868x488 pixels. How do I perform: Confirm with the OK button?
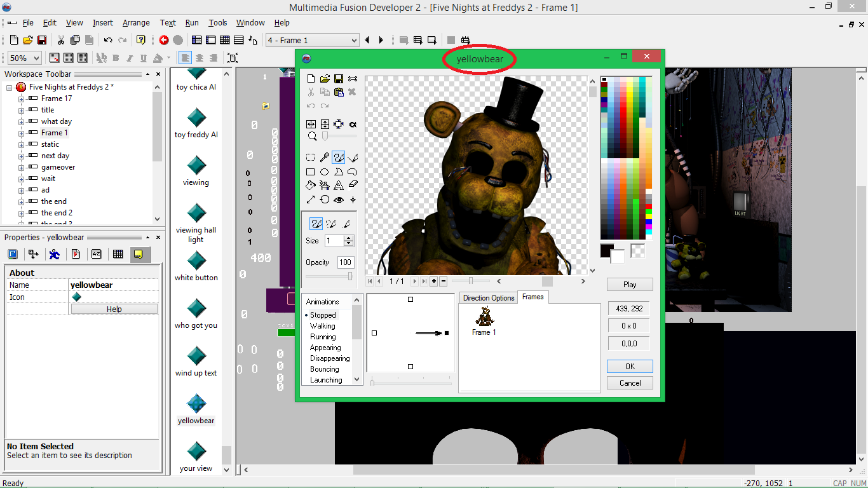click(x=630, y=366)
